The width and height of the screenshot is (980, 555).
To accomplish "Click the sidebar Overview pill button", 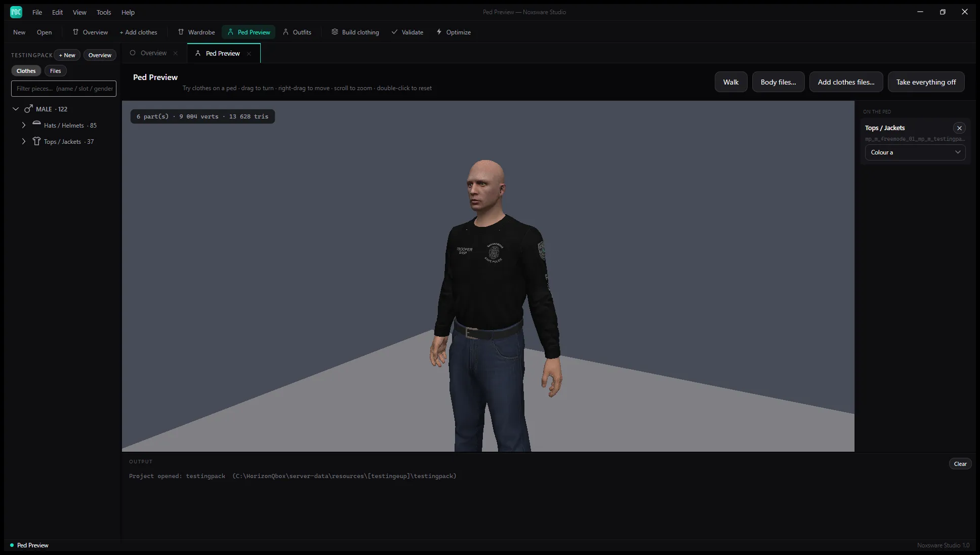I will [100, 55].
